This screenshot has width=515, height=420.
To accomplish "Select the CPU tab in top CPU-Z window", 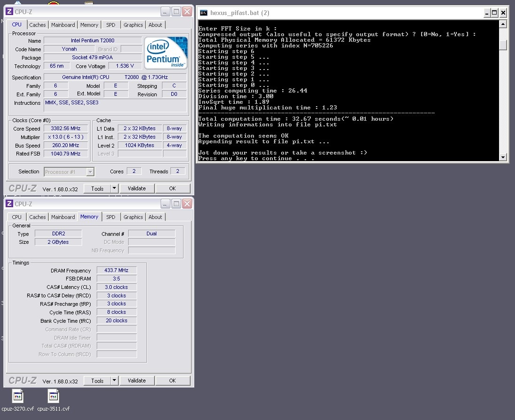I will (x=16, y=24).
